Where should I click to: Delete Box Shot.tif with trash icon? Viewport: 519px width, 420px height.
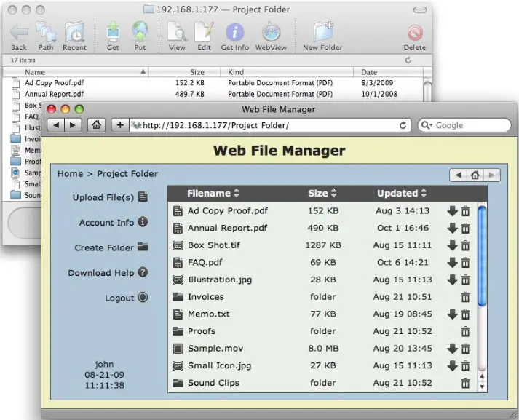click(465, 245)
